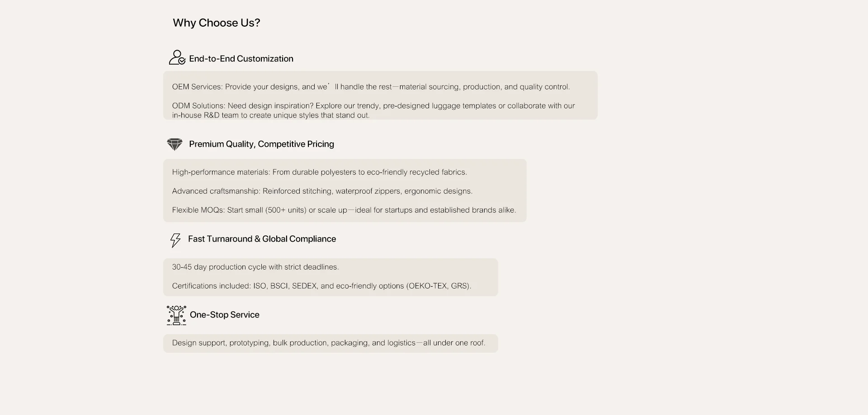The width and height of the screenshot is (868, 415).
Task: Click the End-to-End Customization heading
Action: [x=241, y=59]
